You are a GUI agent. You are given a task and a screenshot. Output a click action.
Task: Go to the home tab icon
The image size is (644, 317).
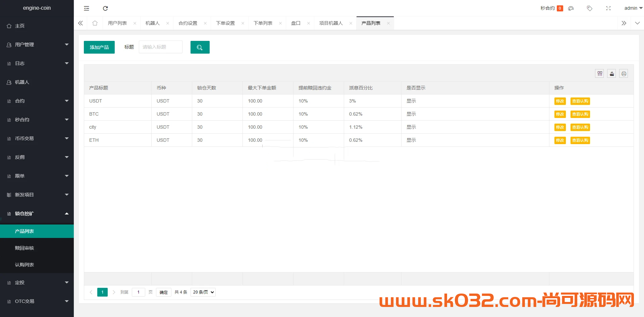[95, 23]
